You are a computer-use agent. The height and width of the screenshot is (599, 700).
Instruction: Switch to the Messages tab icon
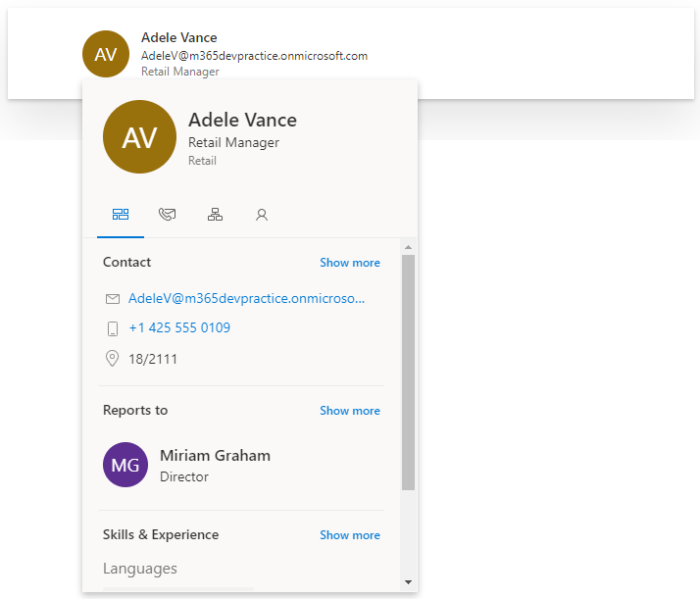pos(168,215)
